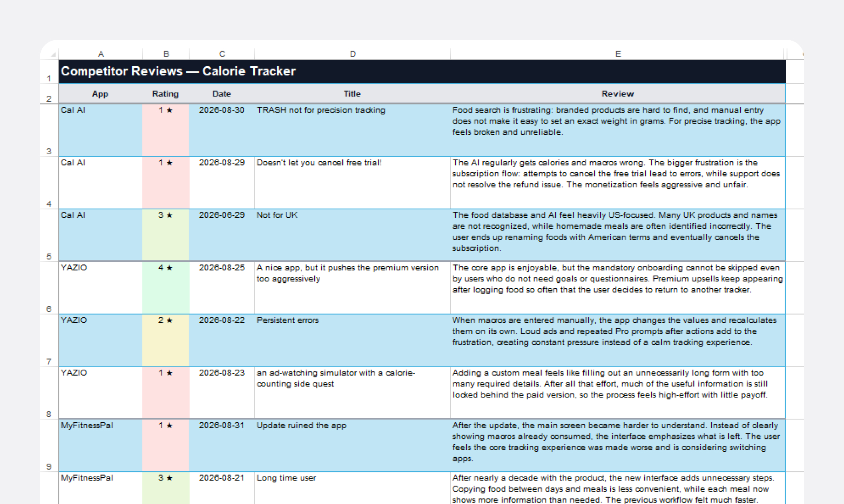Select column D header
The width and height of the screenshot is (844, 504).
(x=353, y=54)
